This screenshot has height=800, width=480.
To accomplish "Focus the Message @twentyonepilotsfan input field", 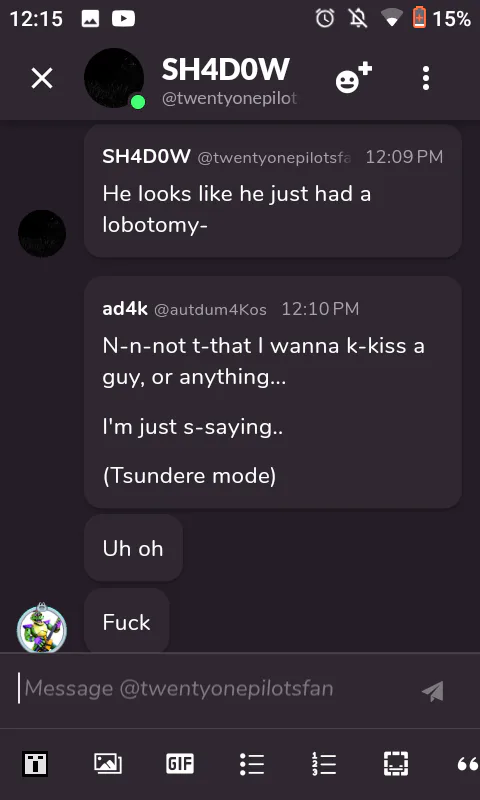I will (x=219, y=689).
